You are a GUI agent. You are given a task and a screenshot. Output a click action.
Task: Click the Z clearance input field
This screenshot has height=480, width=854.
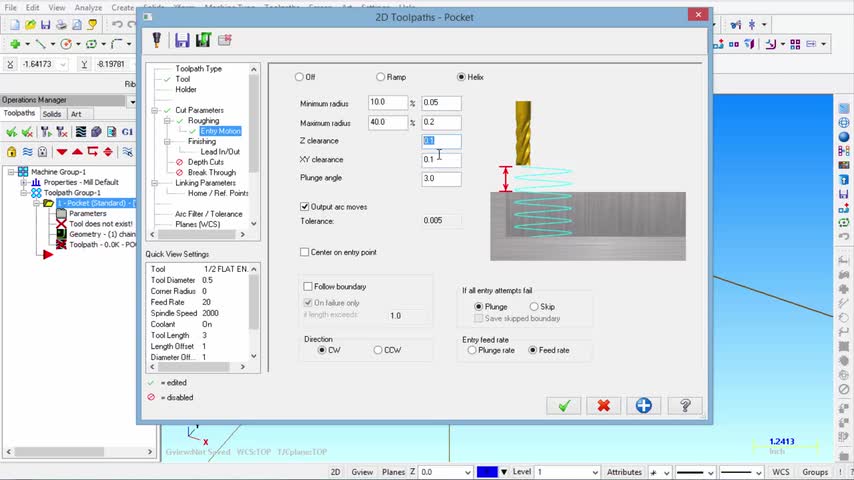tap(441, 141)
